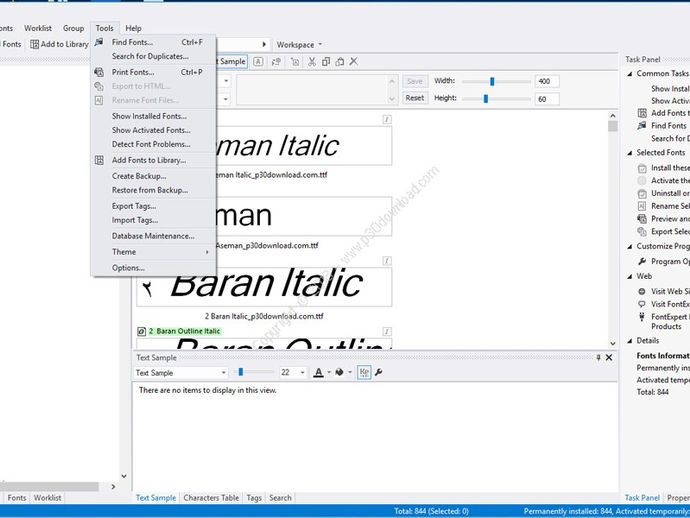This screenshot has width=690, height=518.
Task: Click the Export Selected icon in Task Panel
Action: [642, 231]
